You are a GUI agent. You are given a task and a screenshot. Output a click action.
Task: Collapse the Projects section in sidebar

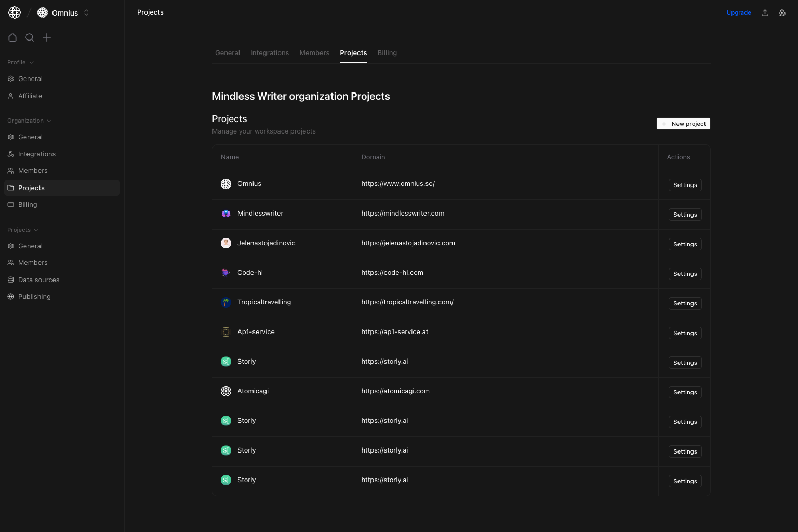tap(36, 230)
